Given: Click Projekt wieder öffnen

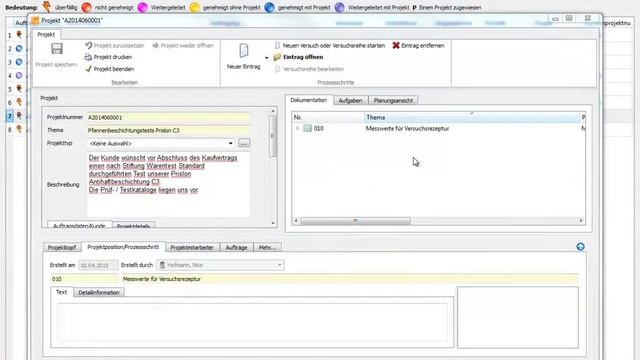Looking at the screenshot, I should [183, 45].
